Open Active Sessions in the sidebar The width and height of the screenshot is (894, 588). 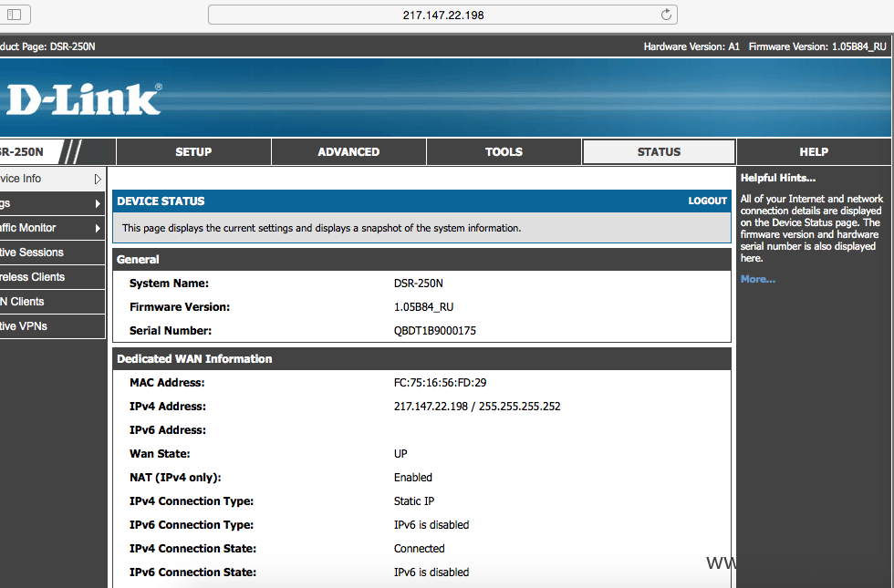(52, 253)
